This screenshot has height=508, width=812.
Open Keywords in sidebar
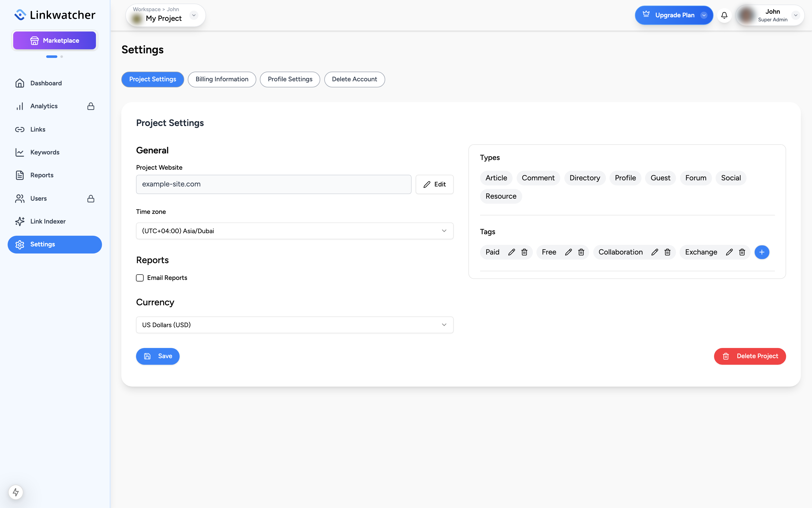tap(55, 152)
